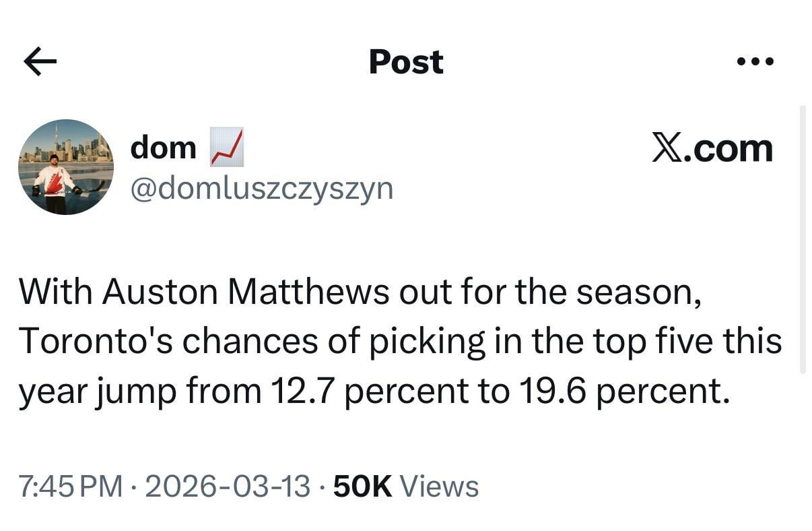Click the ellipsis icon in the top-right corner
Screen dimensions: 812x531
pos(754,61)
